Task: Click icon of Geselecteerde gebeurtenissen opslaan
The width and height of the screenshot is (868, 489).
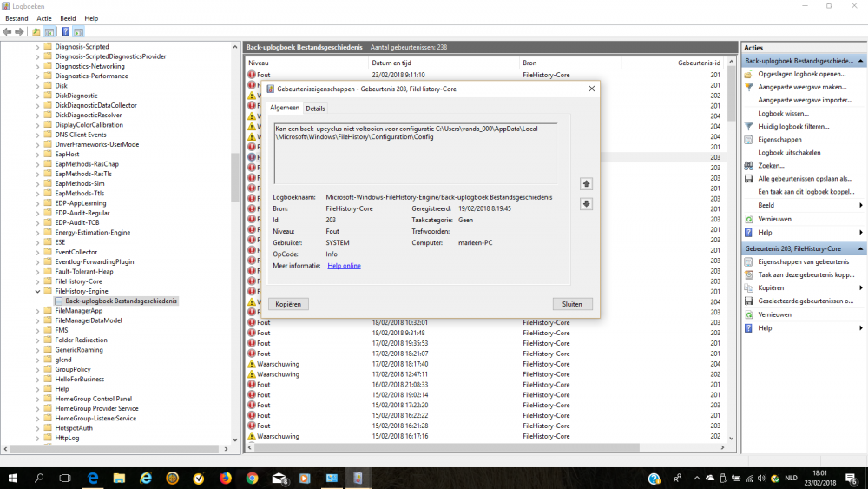Action: [748, 301]
